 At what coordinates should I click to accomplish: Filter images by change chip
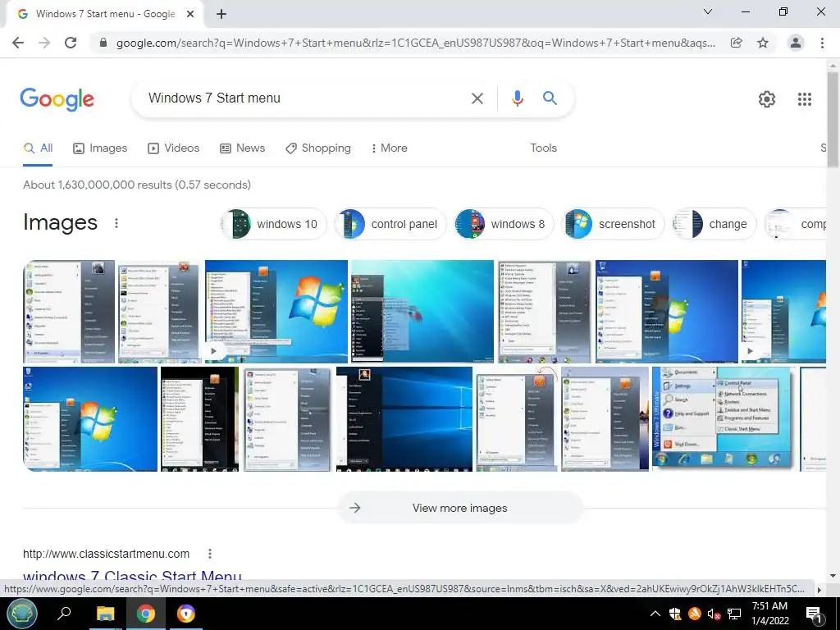click(x=714, y=224)
